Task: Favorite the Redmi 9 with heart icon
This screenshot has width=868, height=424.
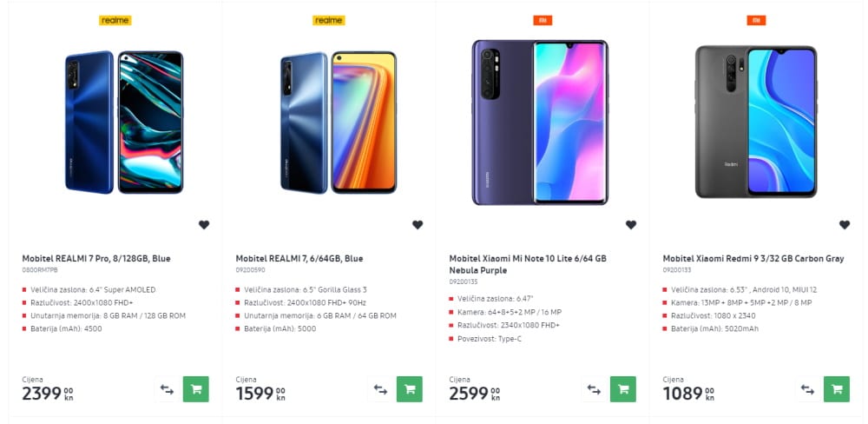Action: [845, 224]
